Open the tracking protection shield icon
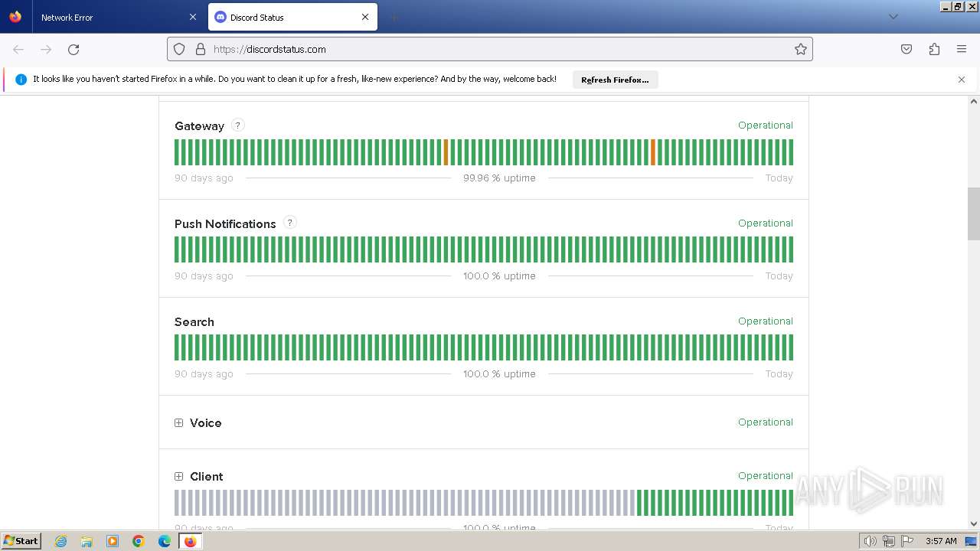This screenshot has height=551, width=980. pos(179,49)
